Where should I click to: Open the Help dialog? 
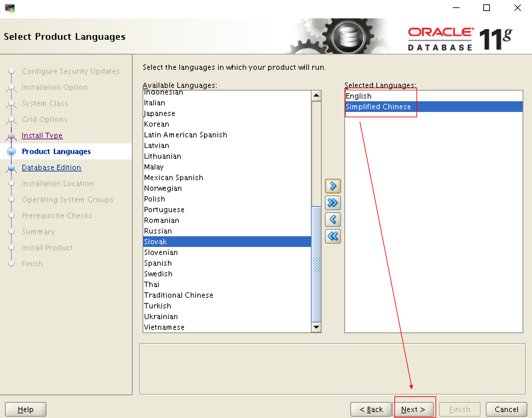[25, 409]
